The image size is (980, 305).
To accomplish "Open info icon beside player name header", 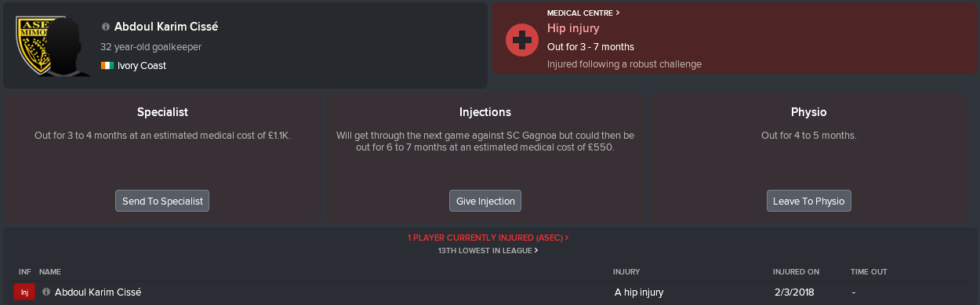I will coord(106,27).
